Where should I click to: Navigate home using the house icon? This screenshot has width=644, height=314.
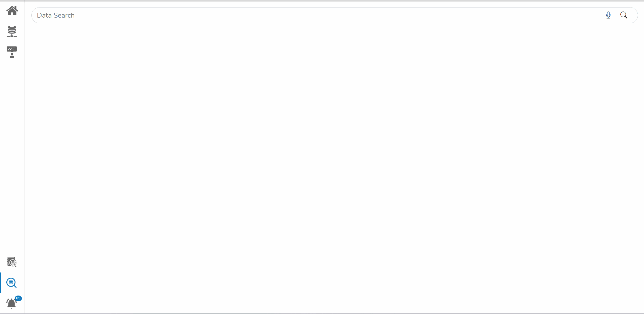pyautogui.click(x=12, y=11)
